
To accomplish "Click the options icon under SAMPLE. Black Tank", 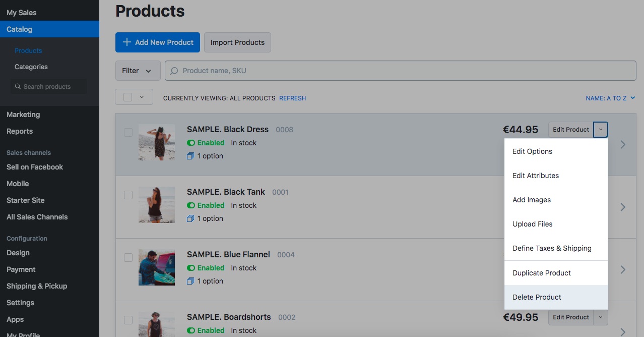I will (x=190, y=219).
